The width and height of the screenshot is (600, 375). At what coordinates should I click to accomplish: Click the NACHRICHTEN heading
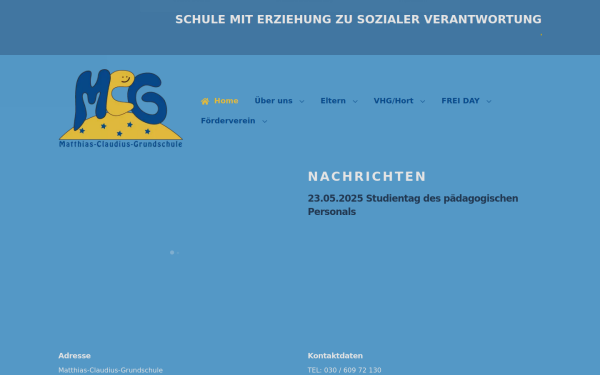point(367,176)
